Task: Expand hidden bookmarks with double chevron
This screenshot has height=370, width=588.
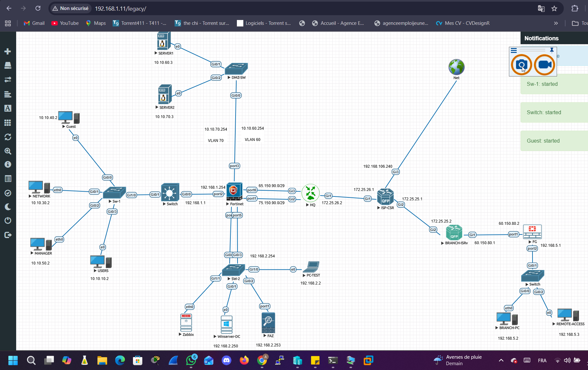Action: pyautogui.click(x=556, y=23)
